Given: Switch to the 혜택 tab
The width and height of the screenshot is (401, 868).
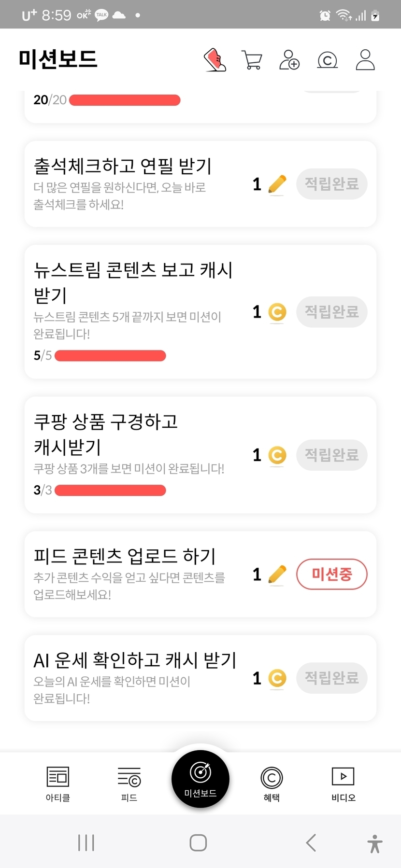Looking at the screenshot, I should tap(272, 784).
